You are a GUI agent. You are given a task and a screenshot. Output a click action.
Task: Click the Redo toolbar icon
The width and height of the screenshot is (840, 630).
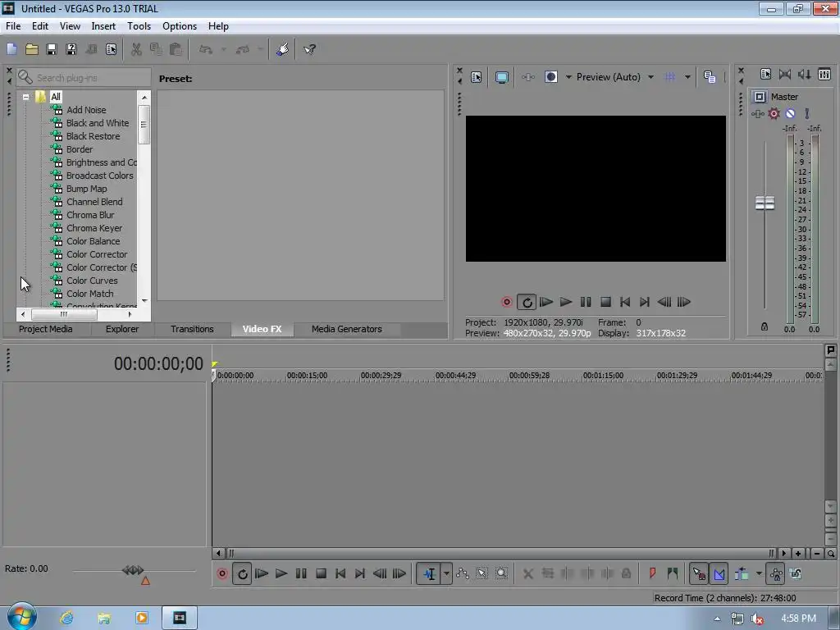tap(243, 49)
